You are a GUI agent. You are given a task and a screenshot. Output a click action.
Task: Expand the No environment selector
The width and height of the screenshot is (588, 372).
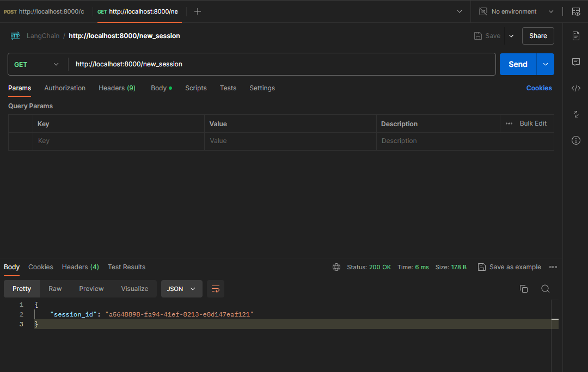tap(516, 11)
